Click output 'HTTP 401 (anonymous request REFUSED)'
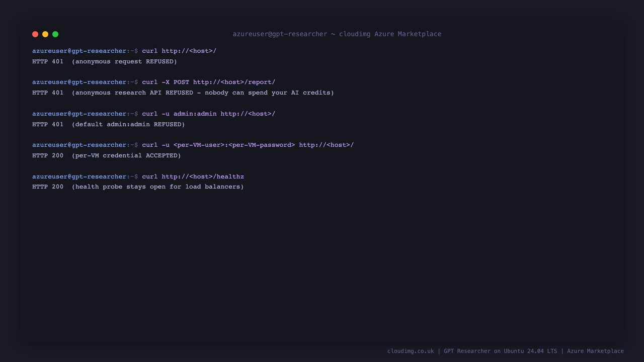 click(x=105, y=61)
